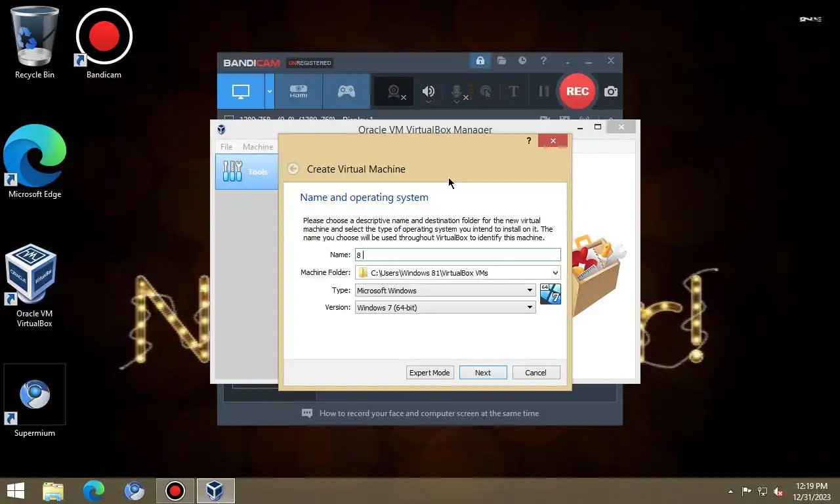Expand Machine Folder dropdown
Viewport: 840px width, 504px height.
[x=555, y=272]
